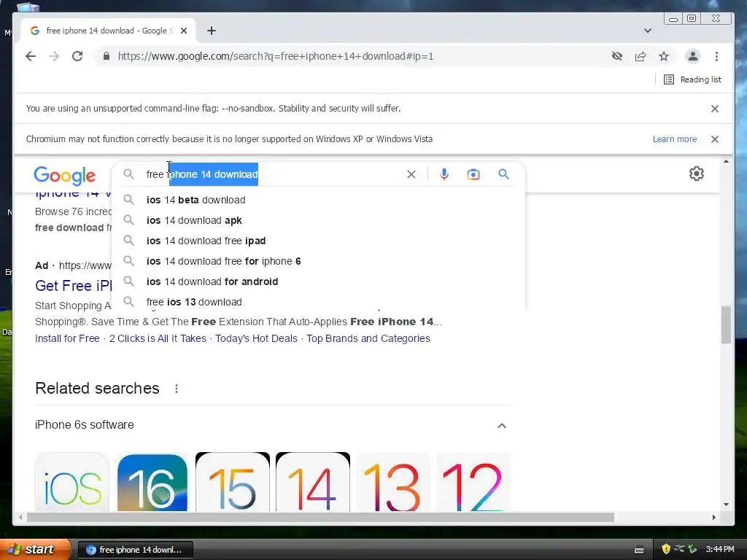Open Google quick settings gear
Image resolution: width=747 pixels, height=560 pixels.
pyautogui.click(x=697, y=174)
